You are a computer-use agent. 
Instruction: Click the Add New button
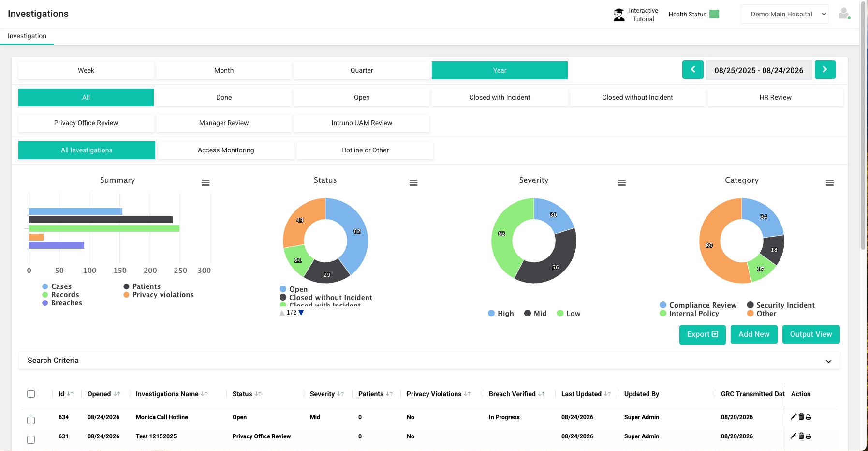pos(754,334)
